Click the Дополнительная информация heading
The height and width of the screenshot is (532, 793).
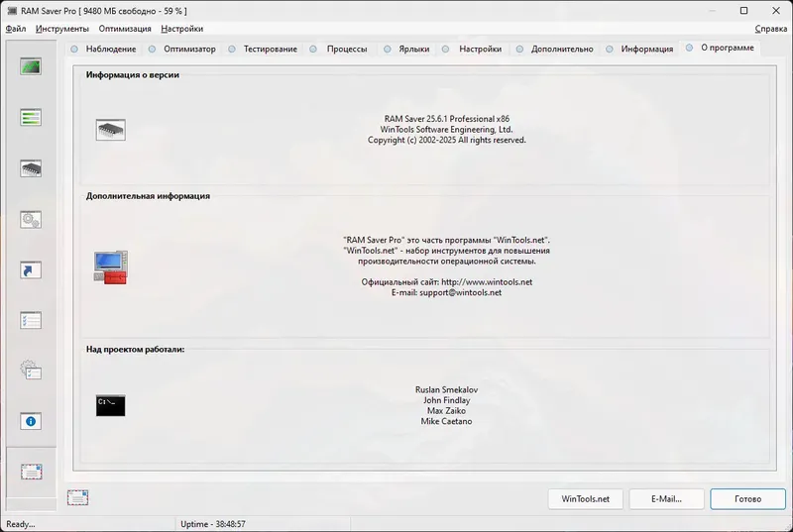[148, 195]
